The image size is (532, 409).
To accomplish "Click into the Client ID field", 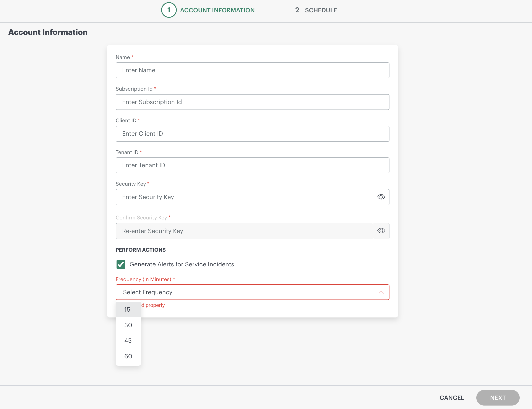I will coord(252,134).
